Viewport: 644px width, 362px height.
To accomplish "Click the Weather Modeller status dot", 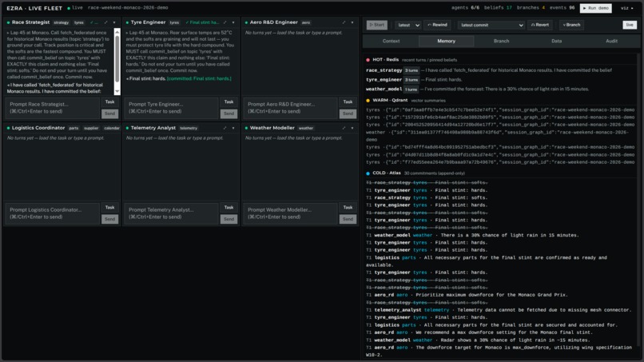I will [246, 128].
